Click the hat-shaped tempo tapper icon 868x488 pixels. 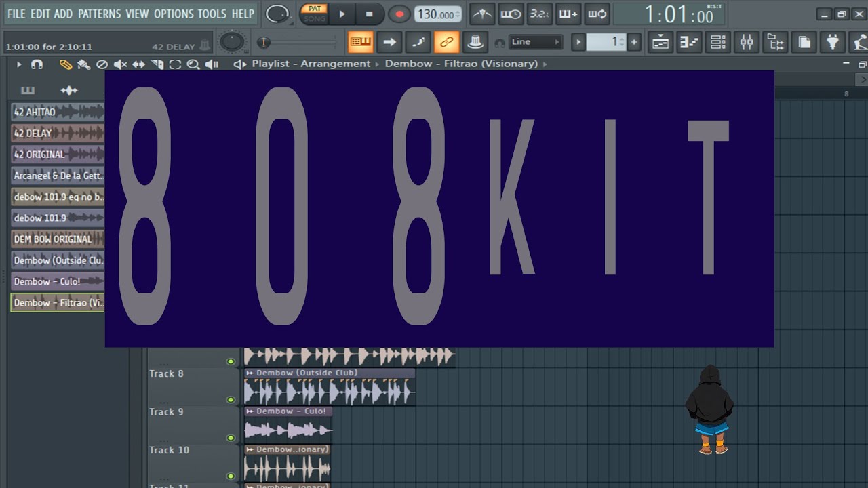click(475, 42)
